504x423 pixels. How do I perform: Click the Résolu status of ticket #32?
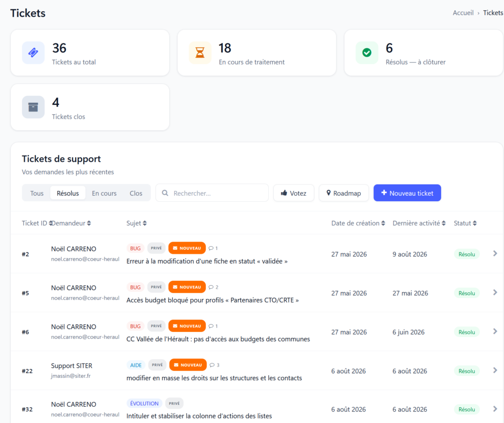click(467, 409)
